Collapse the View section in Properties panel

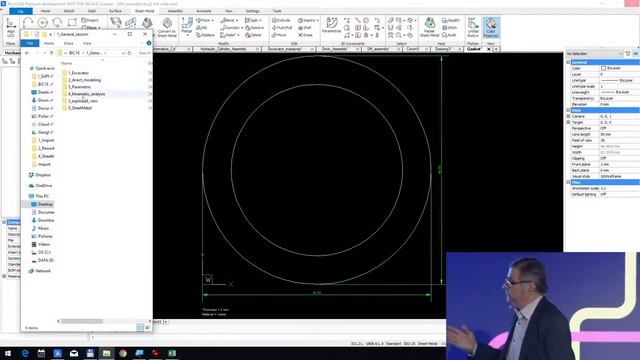click(x=568, y=110)
